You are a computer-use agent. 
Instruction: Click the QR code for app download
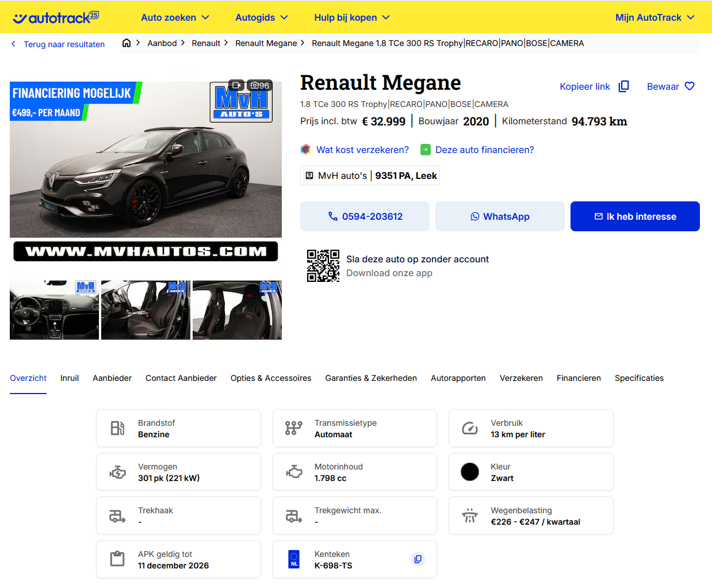(x=323, y=266)
